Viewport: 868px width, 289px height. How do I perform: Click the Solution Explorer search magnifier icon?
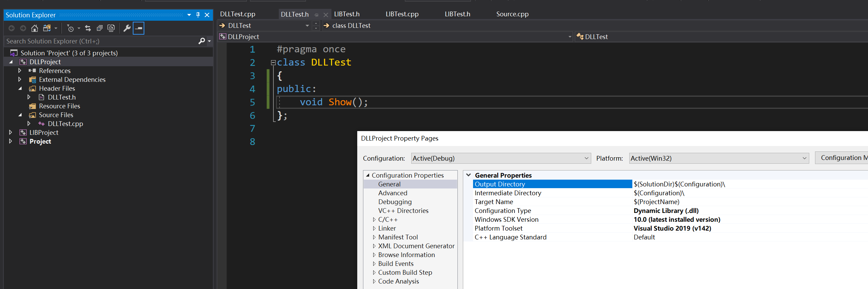tap(201, 41)
